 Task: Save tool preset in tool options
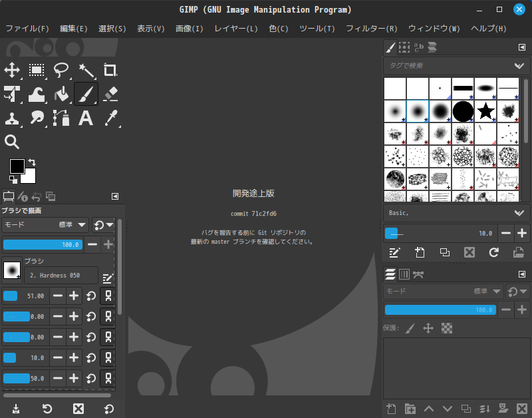(x=16, y=409)
